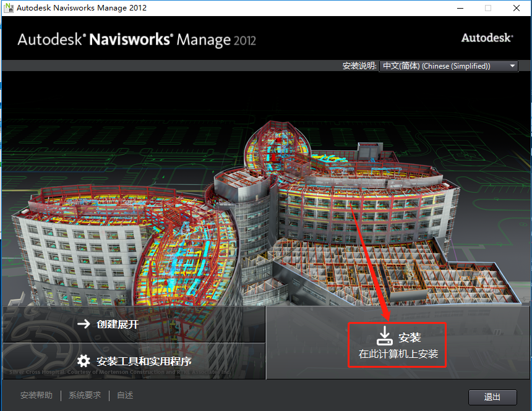
Task: Click the gear icon for tools and utilities
Action: coord(84,361)
